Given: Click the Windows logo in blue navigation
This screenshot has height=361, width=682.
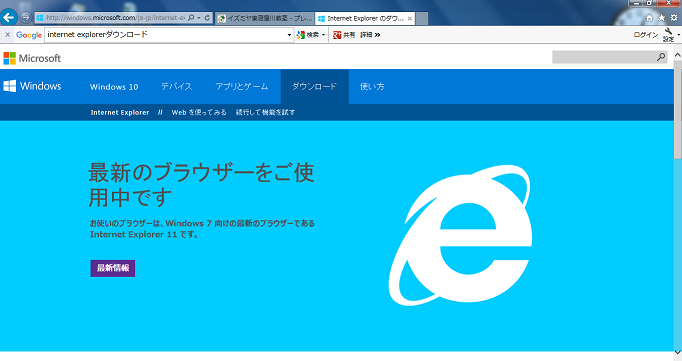Looking at the screenshot, I should pos(32,86).
